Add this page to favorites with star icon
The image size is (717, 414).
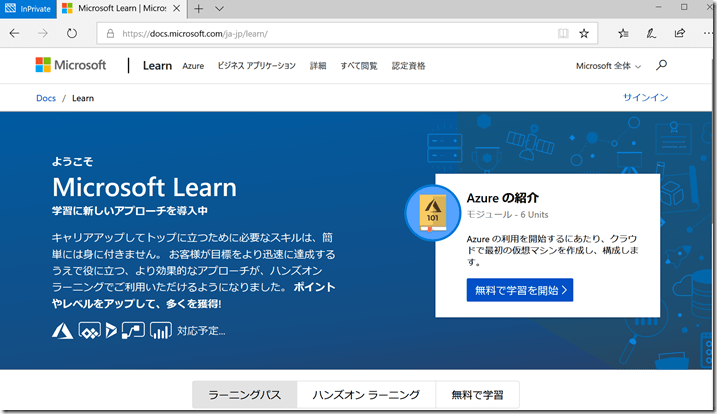tap(584, 33)
